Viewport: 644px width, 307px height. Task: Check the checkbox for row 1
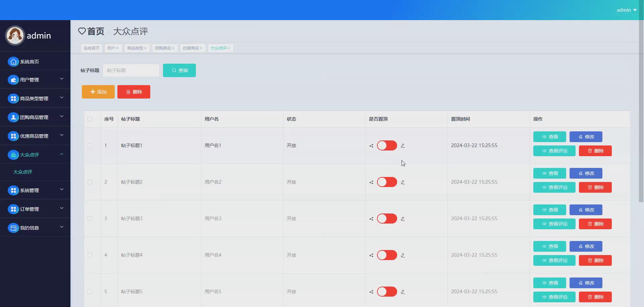90,145
